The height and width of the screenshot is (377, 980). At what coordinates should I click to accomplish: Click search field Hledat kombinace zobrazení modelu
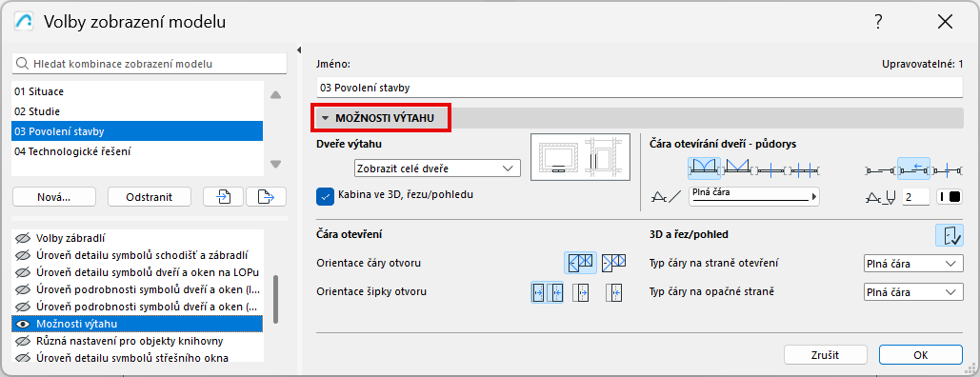(150, 64)
